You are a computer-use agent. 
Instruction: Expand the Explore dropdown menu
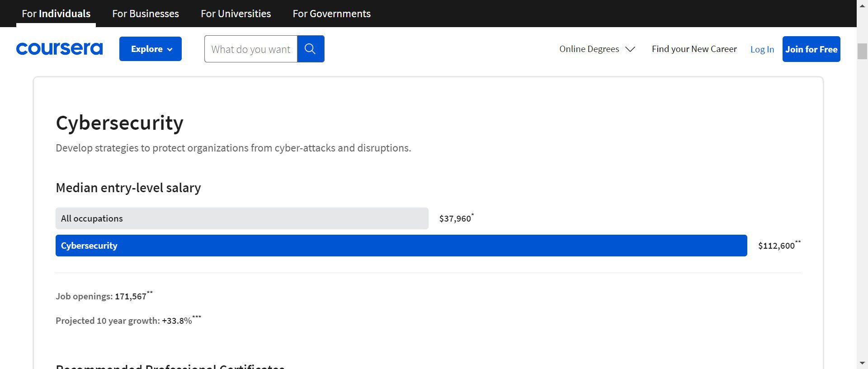coord(151,49)
